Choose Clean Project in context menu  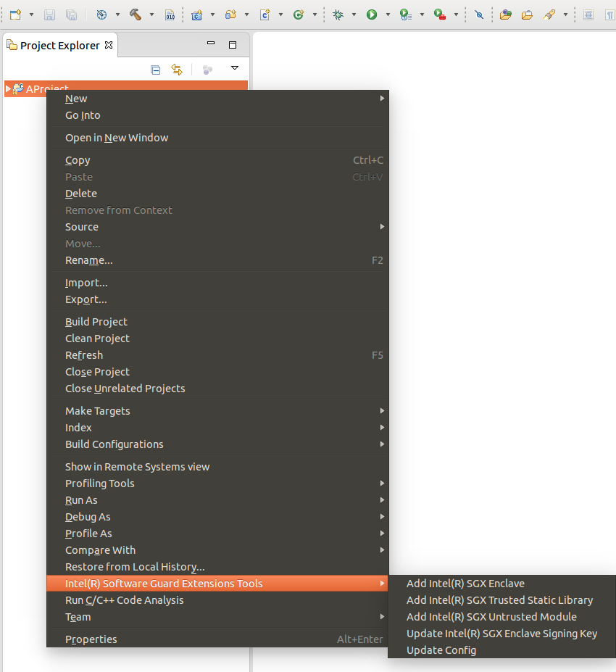click(x=97, y=339)
